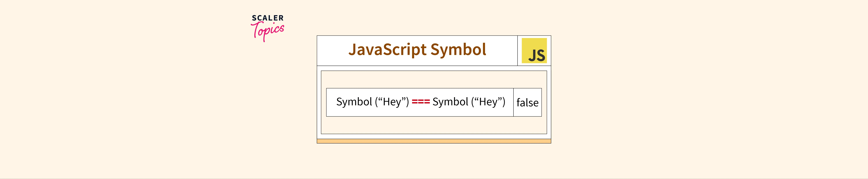Click the pink Topics script text
The width and height of the screenshot is (868, 179).
267,31
